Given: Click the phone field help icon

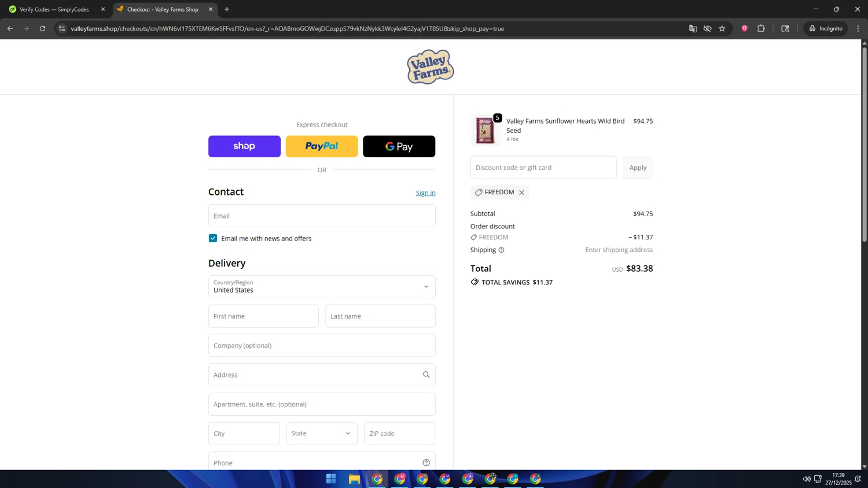Looking at the screenshot, I should (426, 463).
